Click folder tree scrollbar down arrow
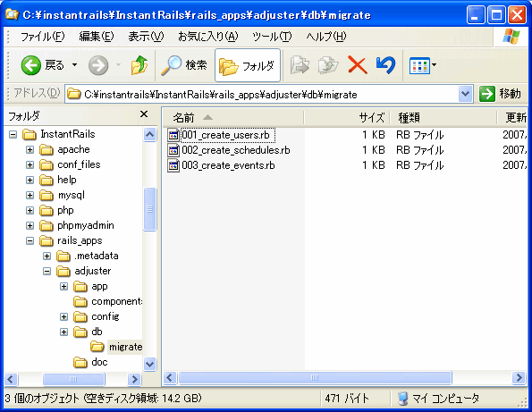The image size is (532, 412). click(x=149, y=365)
